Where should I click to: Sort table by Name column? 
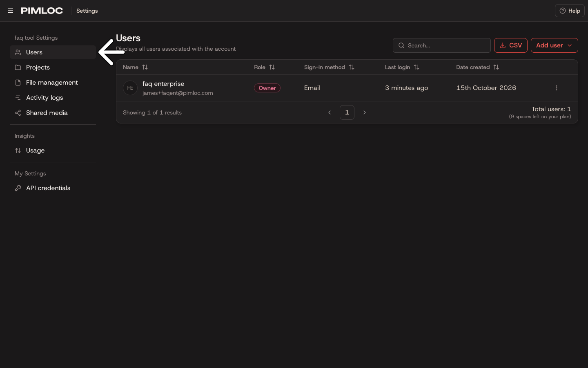coord(136,67)
